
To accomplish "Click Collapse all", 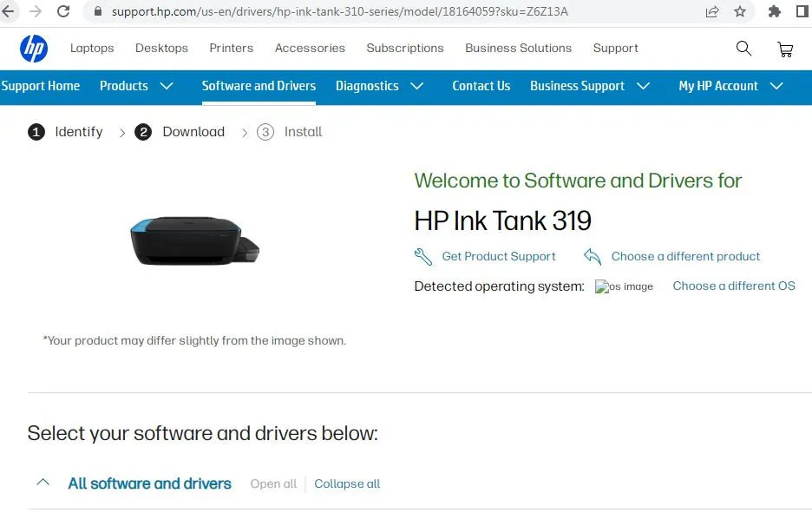I will coord(347,484).
